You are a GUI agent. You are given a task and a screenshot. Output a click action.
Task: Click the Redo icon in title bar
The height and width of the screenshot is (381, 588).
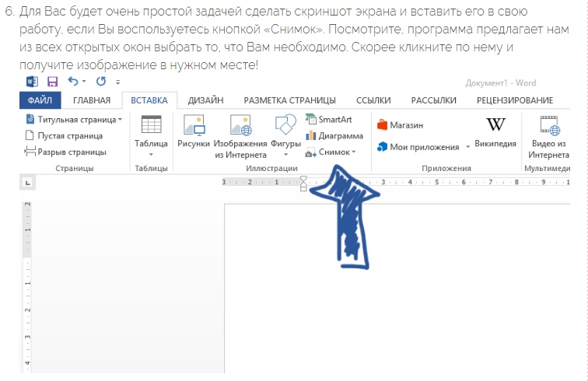click(x=100, y=82)
